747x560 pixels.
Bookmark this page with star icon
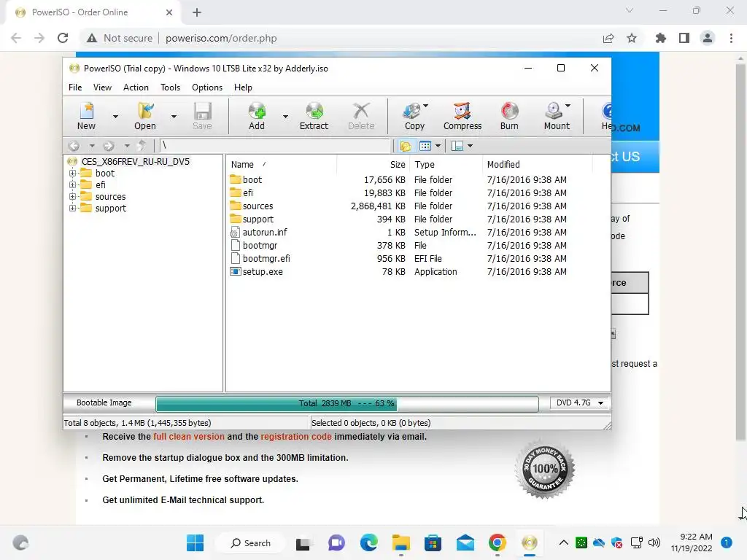pos(632,38)
